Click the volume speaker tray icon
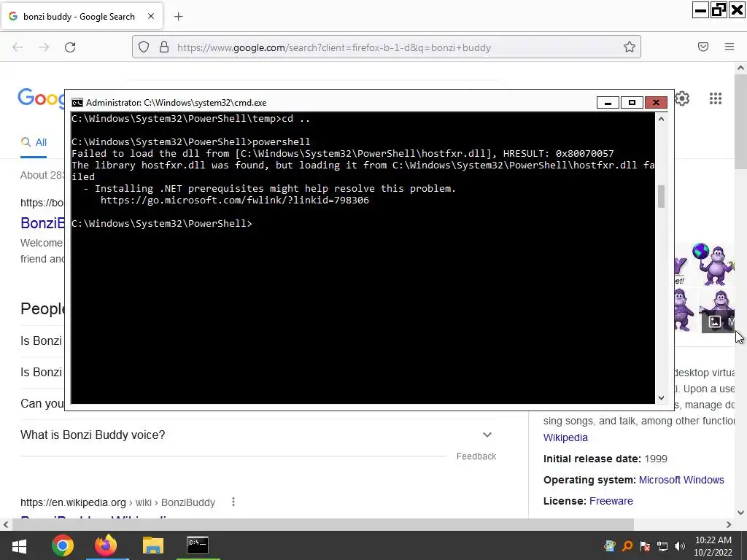The width and height of the screenshot is (747, 560). 680,545
